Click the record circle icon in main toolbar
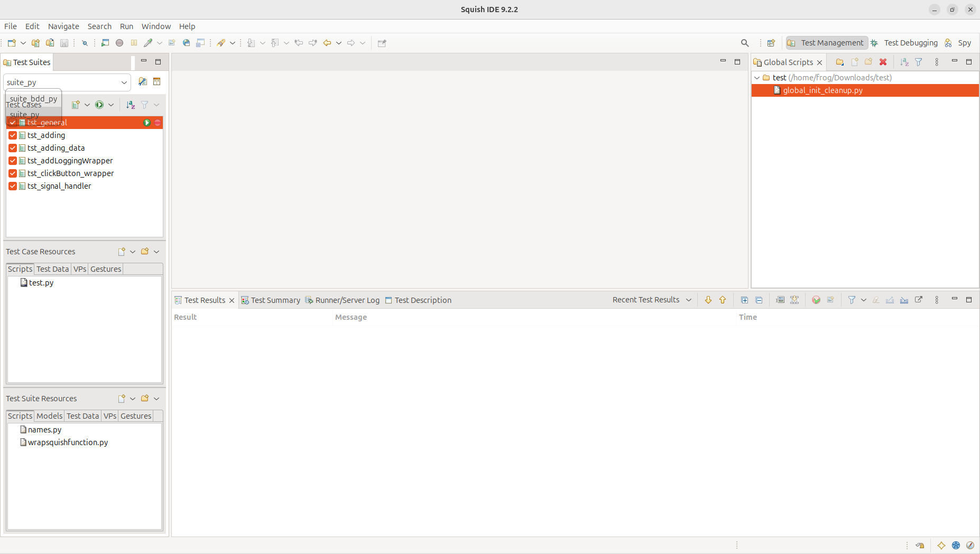Image resolution: width=980 pixels, height=554 pixels. click(x=119, y=43)
